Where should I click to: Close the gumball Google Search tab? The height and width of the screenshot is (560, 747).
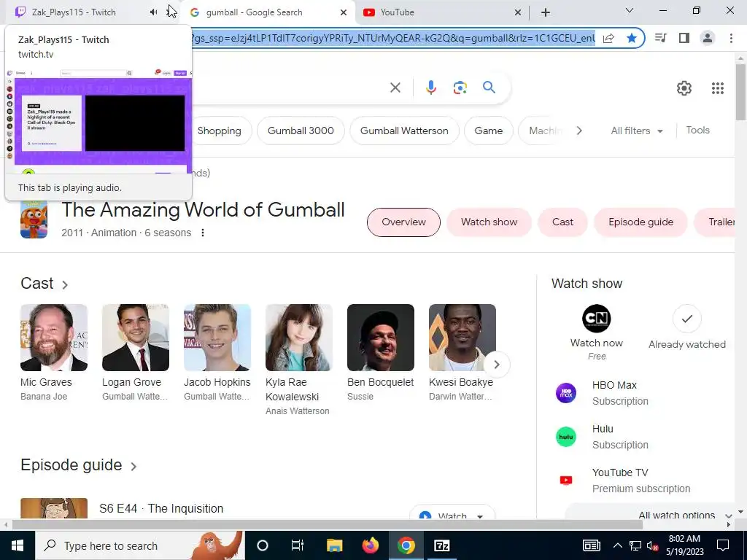(x=344, y=12)
